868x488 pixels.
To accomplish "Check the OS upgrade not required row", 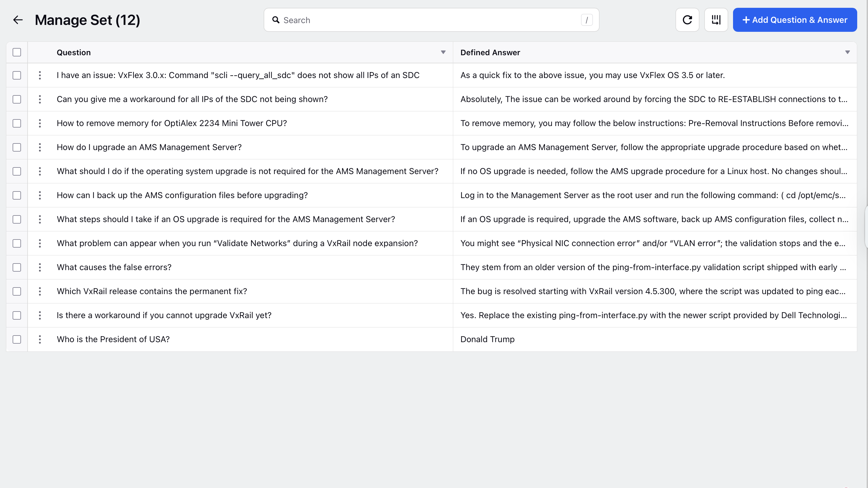I will coord(17,171).
